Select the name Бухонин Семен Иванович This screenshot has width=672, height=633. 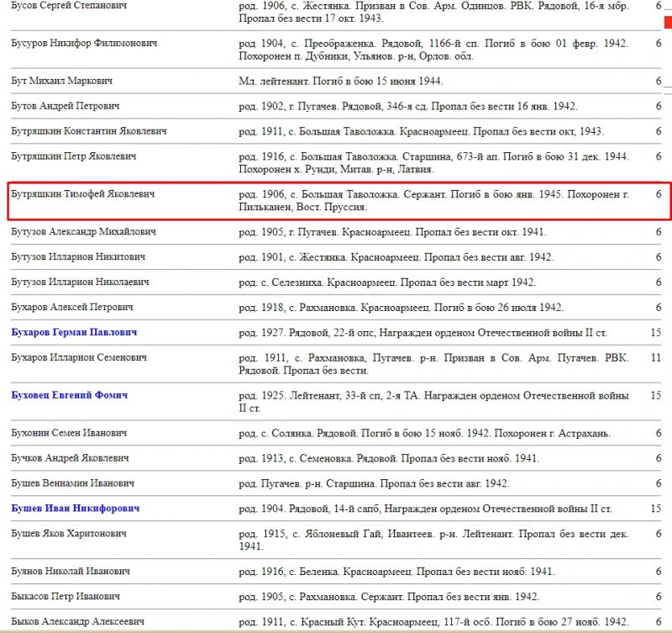tap(69, 433)
